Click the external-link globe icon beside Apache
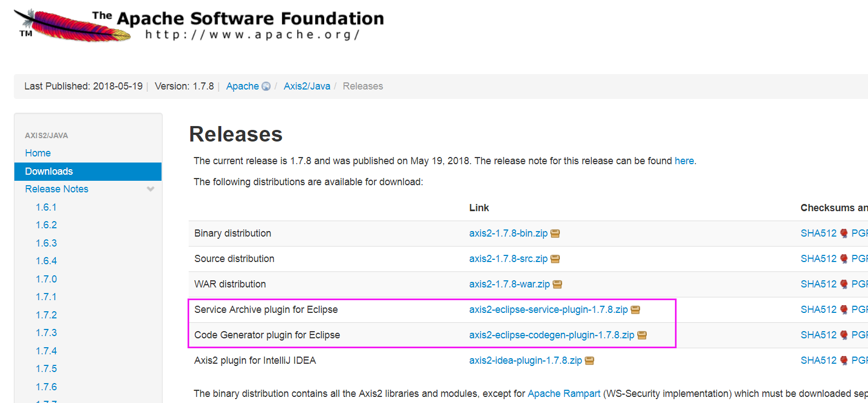868x403 pixels. (266, 86)
